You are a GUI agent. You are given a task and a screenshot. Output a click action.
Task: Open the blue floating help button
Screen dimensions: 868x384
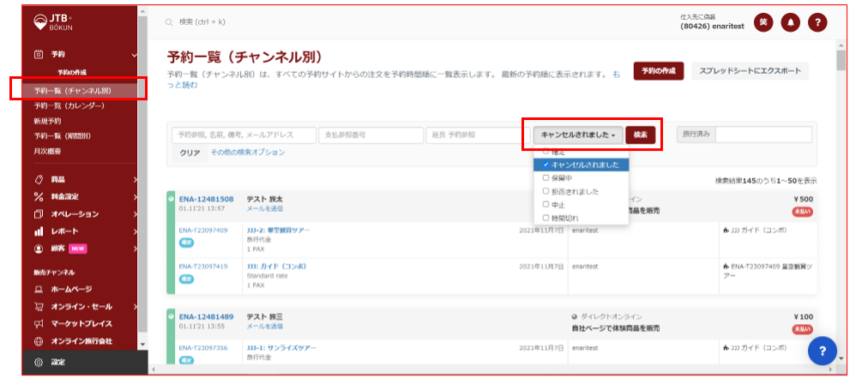point(822,350)
